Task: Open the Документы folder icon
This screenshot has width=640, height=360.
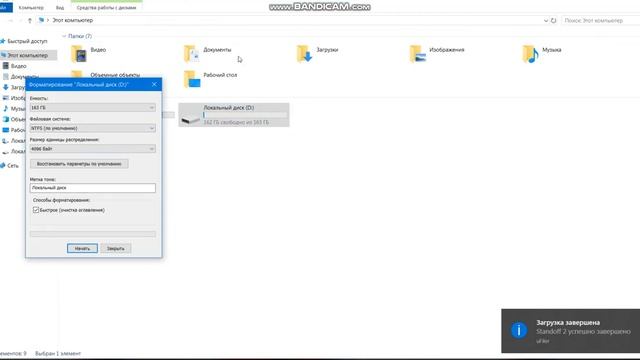Action: coord(191,54)
